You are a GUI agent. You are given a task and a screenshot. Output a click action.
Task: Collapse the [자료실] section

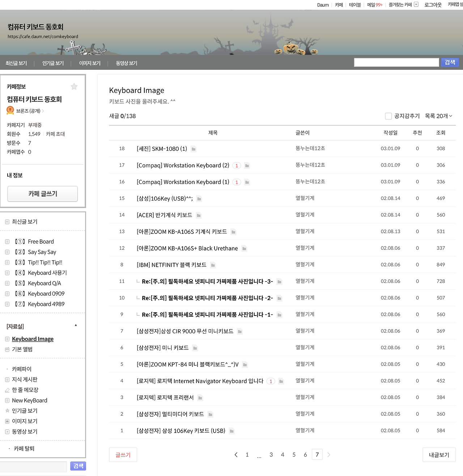[x=76, y=325]
